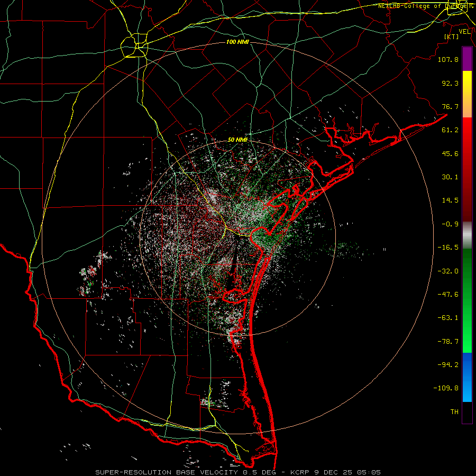
Task: Click the 45.6 scale value
Action: click(x=450, y=153)
